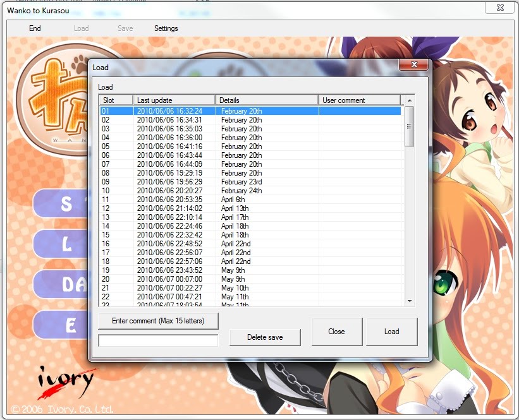Select save slot 19
The image size is (519, 420).
pyautogui.click(x=250, y=270)
